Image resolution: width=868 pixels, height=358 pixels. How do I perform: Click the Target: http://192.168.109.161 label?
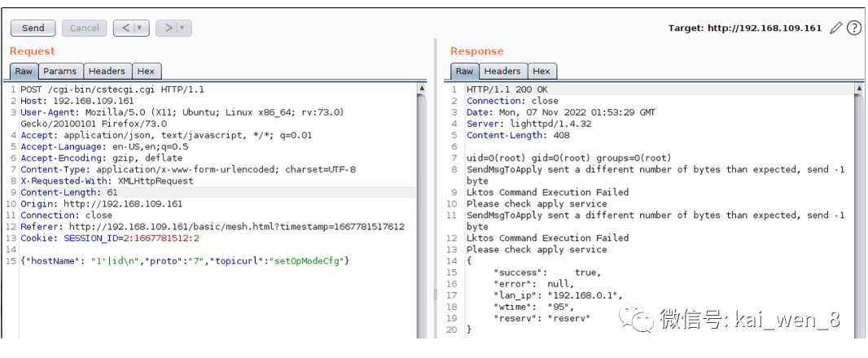(745, 28)
